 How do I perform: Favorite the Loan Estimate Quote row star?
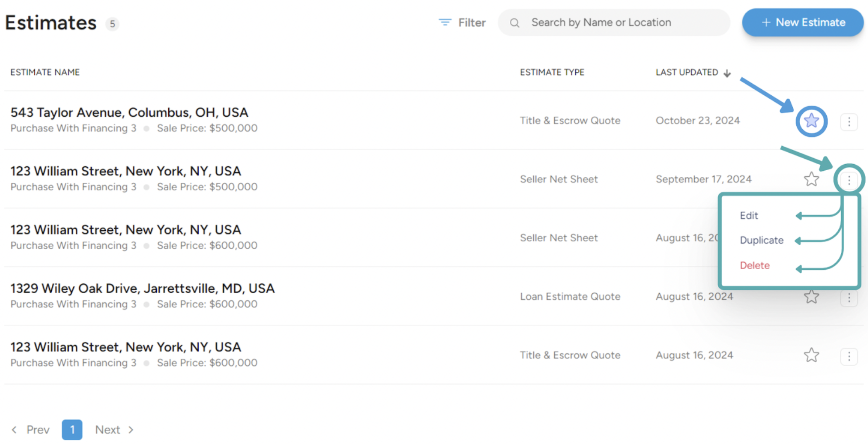(811, 297)
